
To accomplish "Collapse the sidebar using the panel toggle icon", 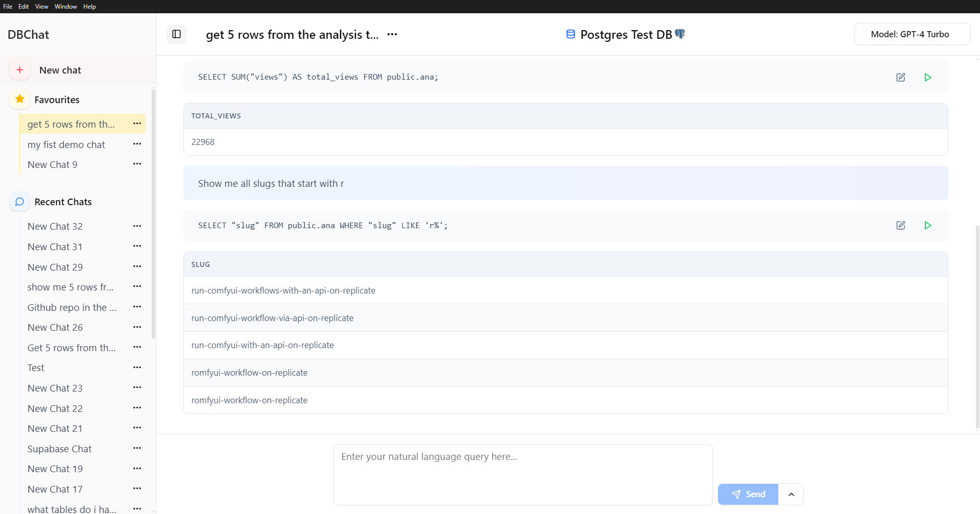I will point(176,34).
